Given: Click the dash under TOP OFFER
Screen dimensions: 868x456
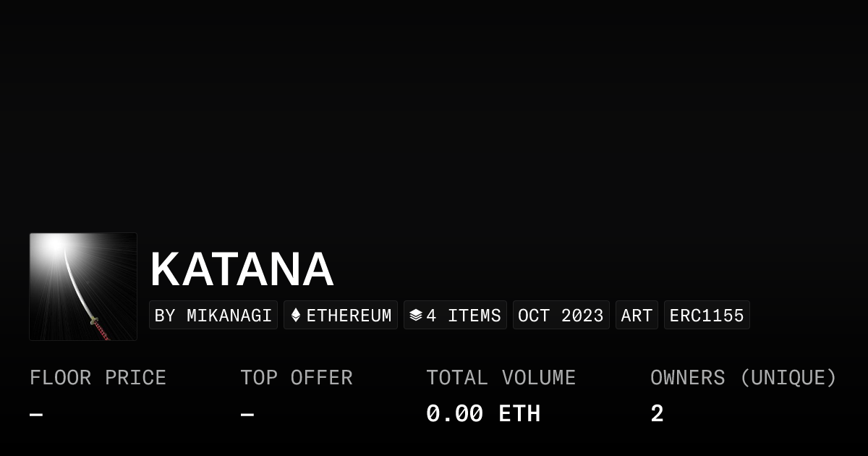Looking at the screenshot, I should click(x=247, y=415).
